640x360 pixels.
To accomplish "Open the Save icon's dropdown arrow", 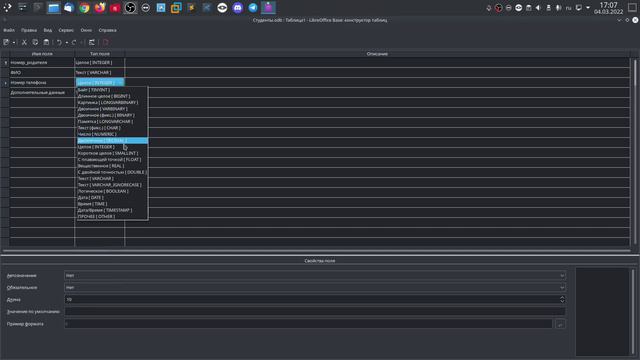I will pyautogui.click(x=14, y=42).
